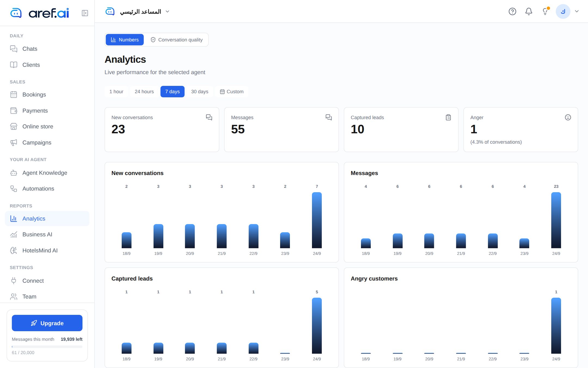Expand the agent selector dropdown
Viewport: 588px width, 368px height.
(x=137, y=11)
